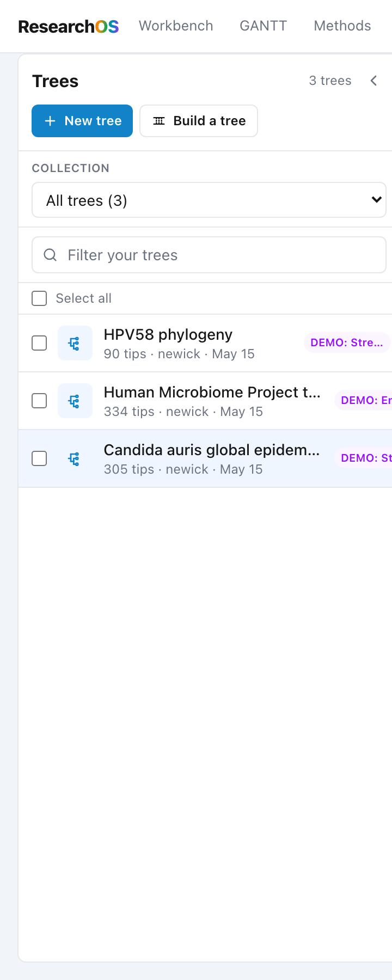Viewport: 392px width, 980px height.
Task: Focus the Filter your trees input
Action: click(209, 255)
